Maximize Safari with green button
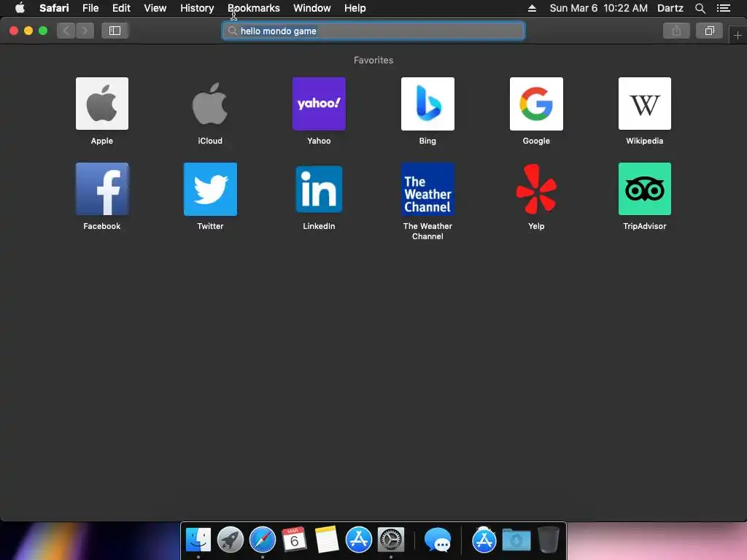This screenshot has height=560, width=747. 43,31
